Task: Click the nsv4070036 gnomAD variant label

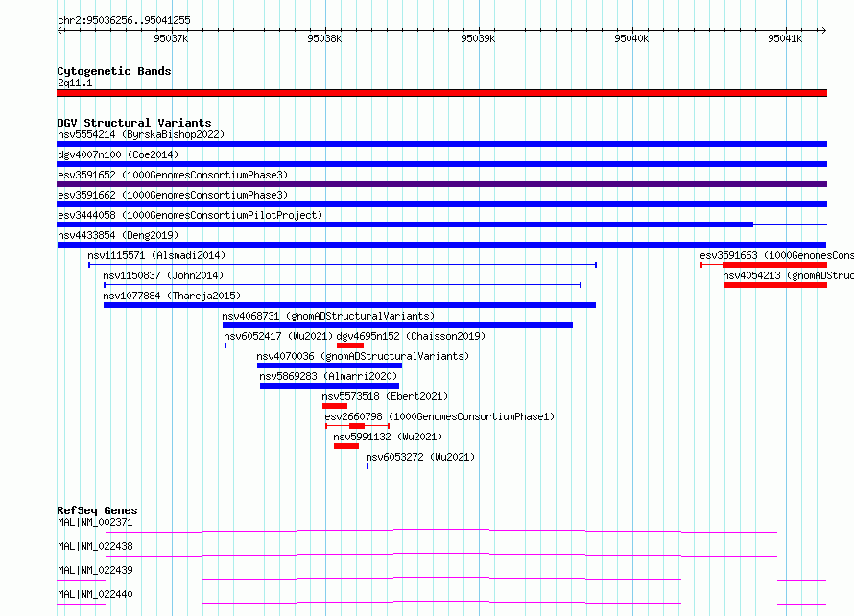Action: [363, 356]
